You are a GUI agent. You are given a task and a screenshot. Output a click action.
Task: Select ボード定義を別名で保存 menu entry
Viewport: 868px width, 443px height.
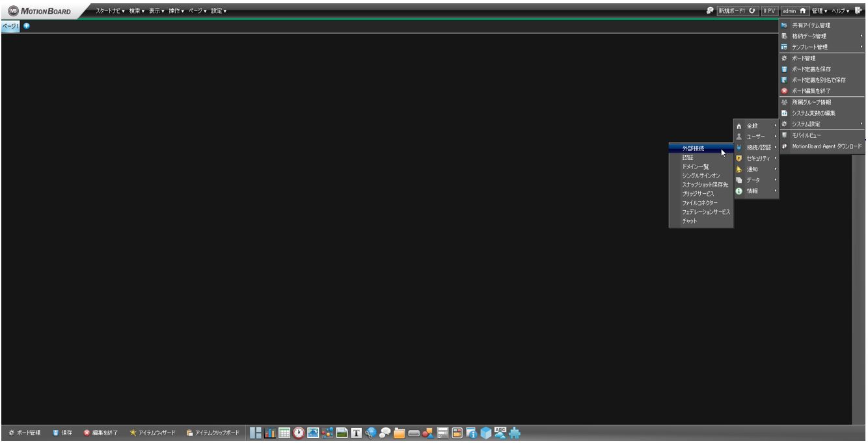819,80
